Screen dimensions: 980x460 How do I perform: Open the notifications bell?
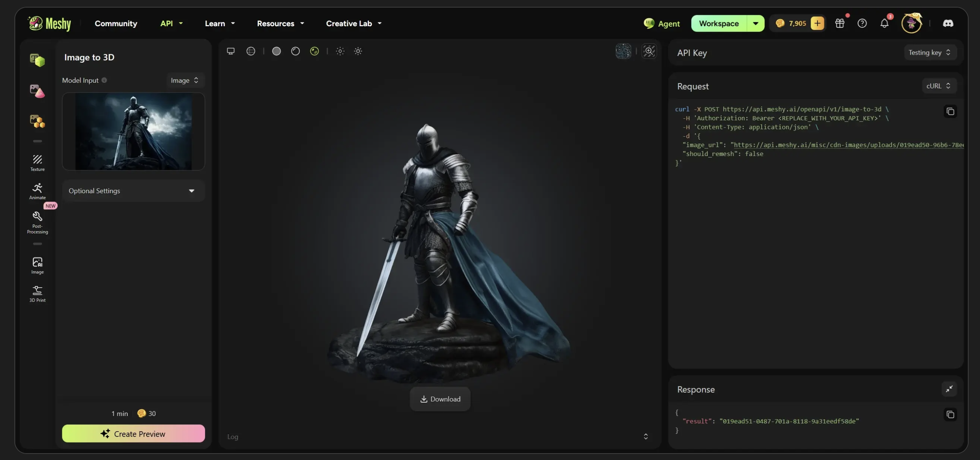pyautogui.click(x=885, y=24)
